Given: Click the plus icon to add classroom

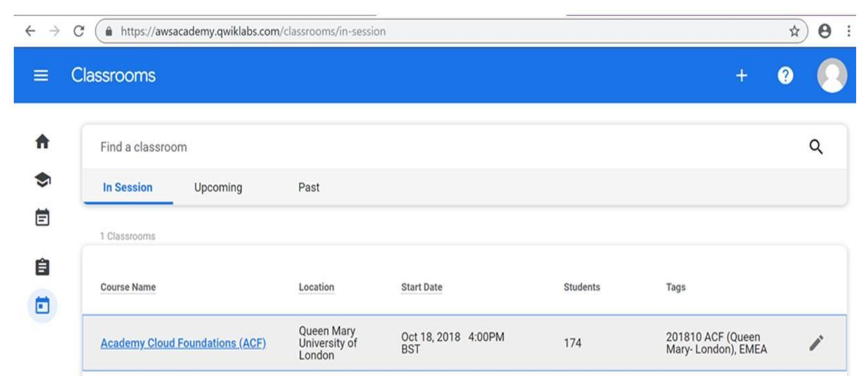Looking at the screenshot, I should coord(741,75).
